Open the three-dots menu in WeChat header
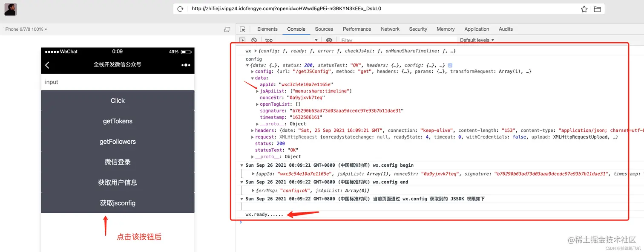The image size is (644, 252). [186, 65]
